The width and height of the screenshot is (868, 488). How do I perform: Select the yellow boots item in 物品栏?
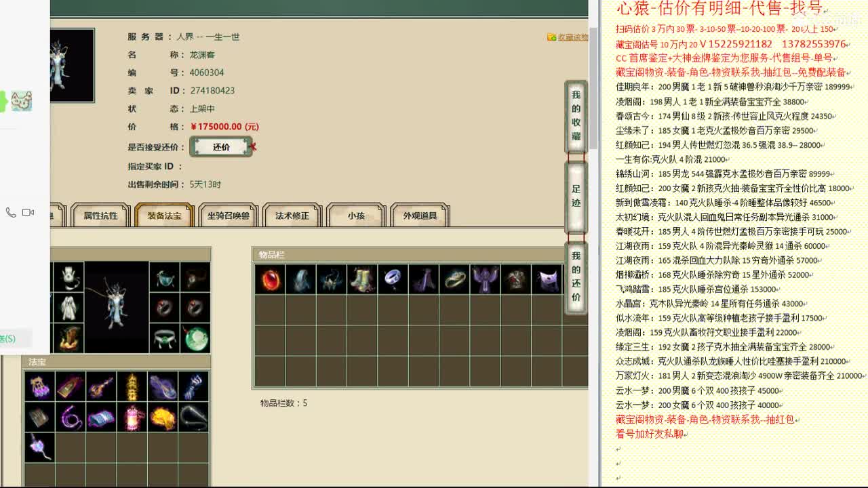click(361, 279)
